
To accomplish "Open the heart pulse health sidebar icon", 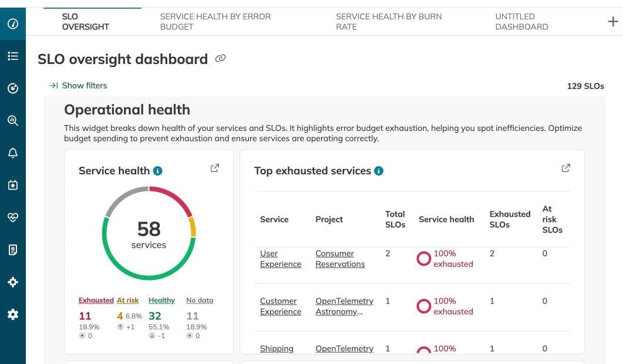I will coord(13,217).
